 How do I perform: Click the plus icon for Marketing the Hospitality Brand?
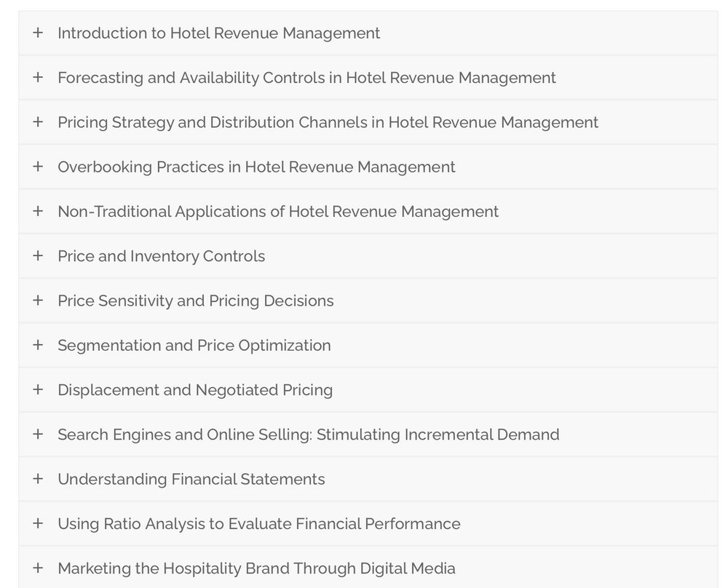[38, 568]
